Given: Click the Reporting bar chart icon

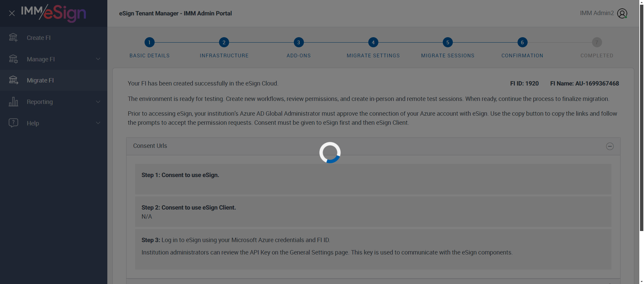Looking at the screenshot, I should (x=13, y=102).
